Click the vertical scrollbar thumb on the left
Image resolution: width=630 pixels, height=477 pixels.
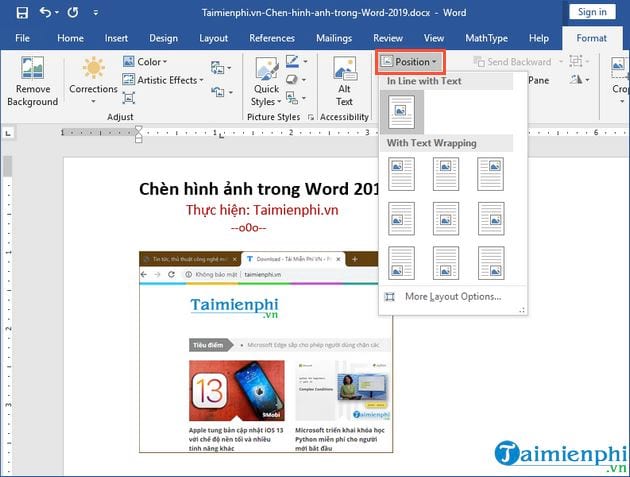click(7, 166)
